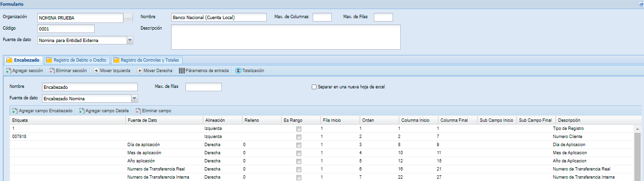This screenshot has height=181, width=644.
Task: Open the Encabezado Nomina dropdown arrow
Action: [134, 98]
